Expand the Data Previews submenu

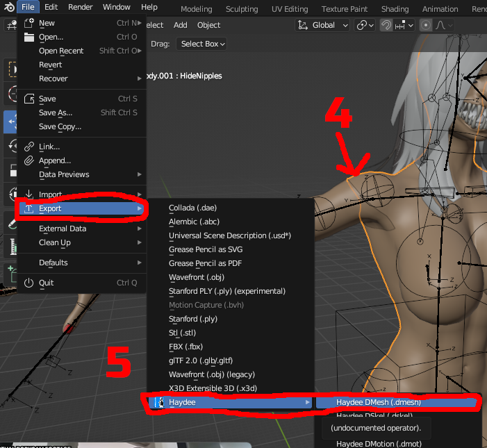pyautogui.click(x=82, y=174)
